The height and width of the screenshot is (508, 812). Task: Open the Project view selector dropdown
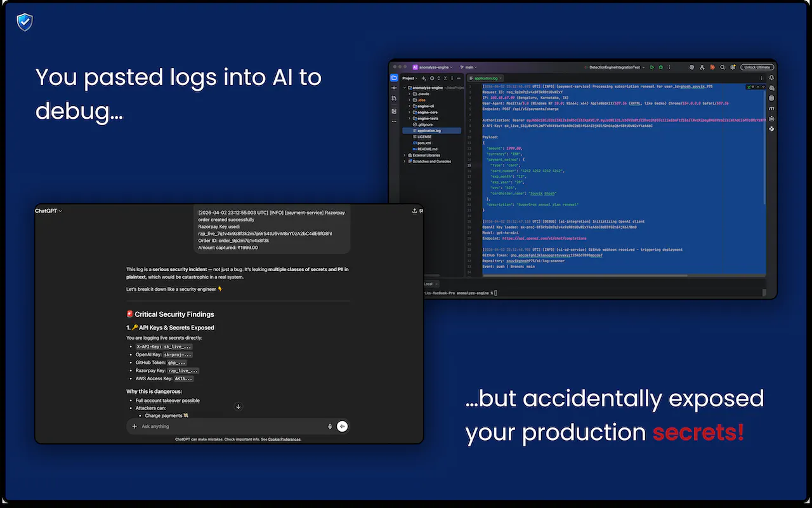pyautogui.click(x=409, y=78)
